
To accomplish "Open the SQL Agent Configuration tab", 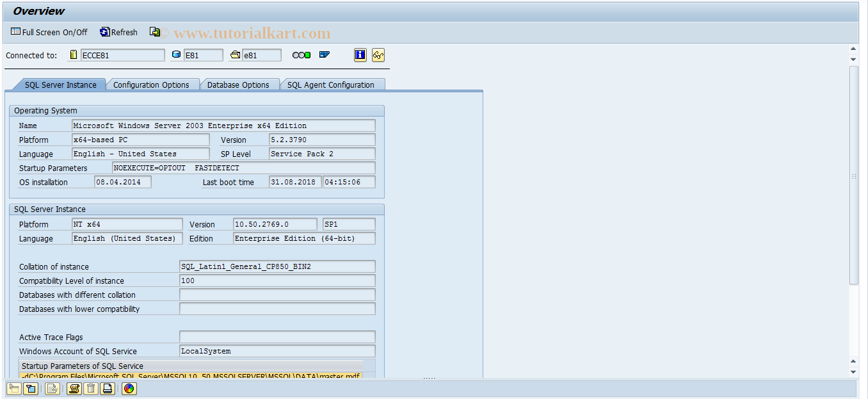I will click(331, 85).
